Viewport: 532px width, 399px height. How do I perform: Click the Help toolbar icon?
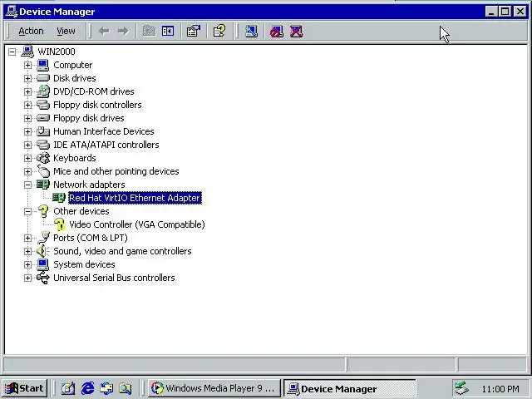point(219,32)
